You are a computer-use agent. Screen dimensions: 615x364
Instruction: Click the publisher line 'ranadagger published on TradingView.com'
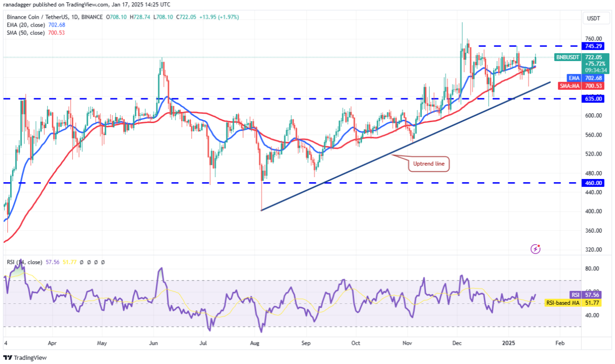(x=57, y=5)
